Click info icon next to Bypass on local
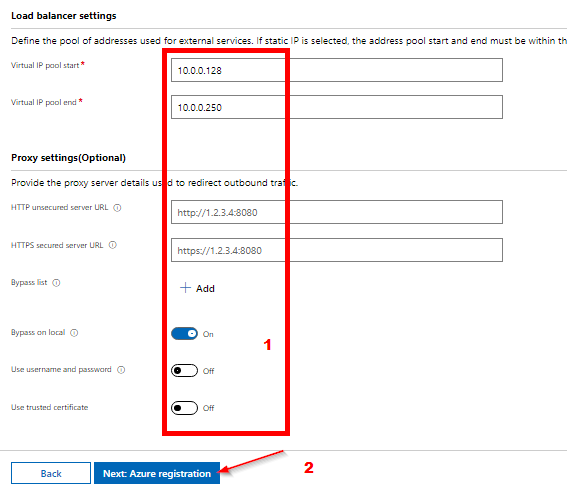 tap(74, 333)
